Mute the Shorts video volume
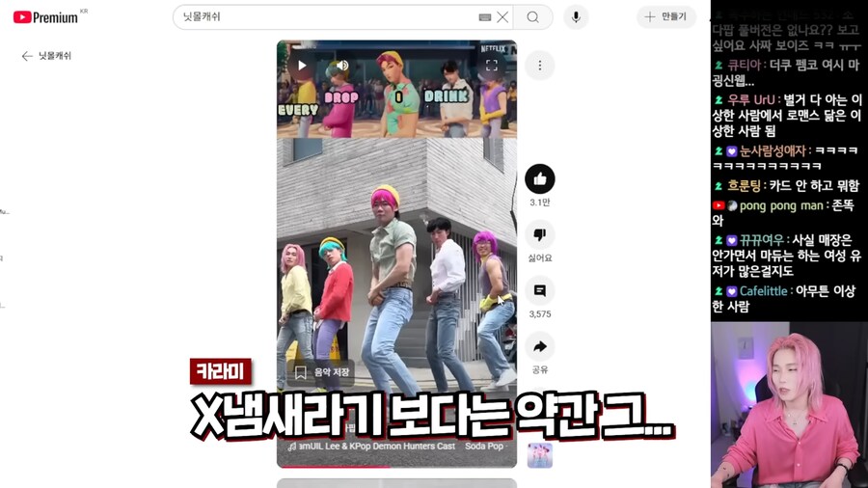 click(x=342, y=66)
